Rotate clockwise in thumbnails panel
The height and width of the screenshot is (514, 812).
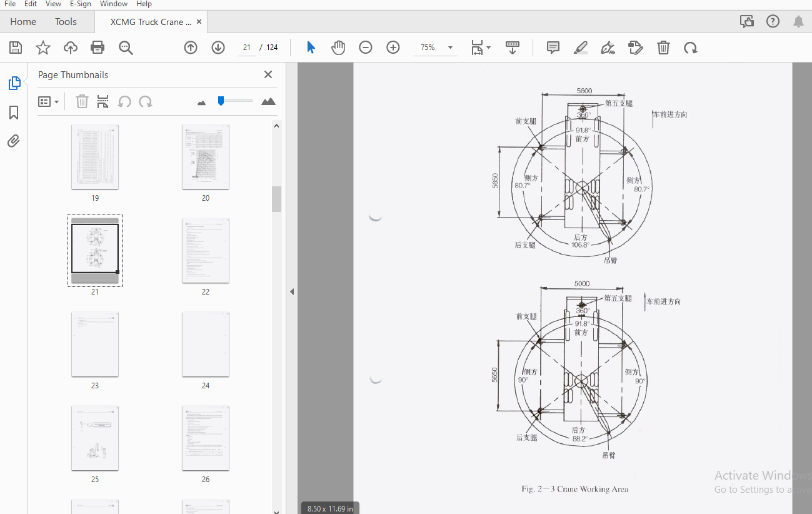pos(146,101)
